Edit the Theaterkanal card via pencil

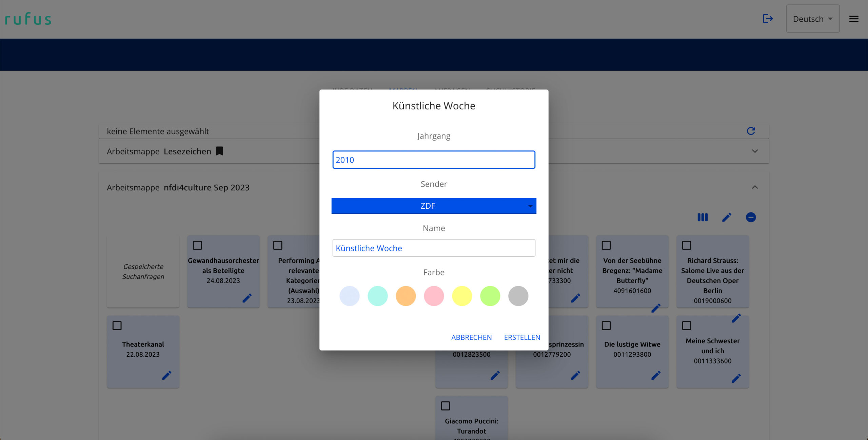click(x=166, y=375)
